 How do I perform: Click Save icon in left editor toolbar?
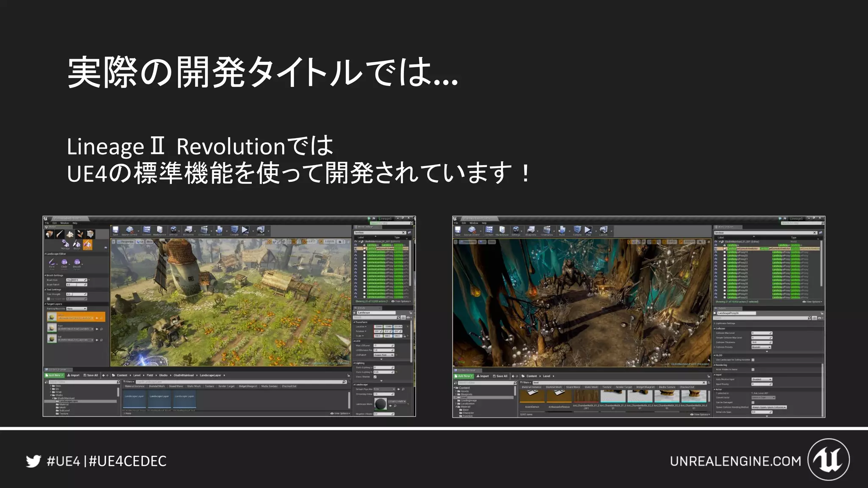click(x=115, y=231)
